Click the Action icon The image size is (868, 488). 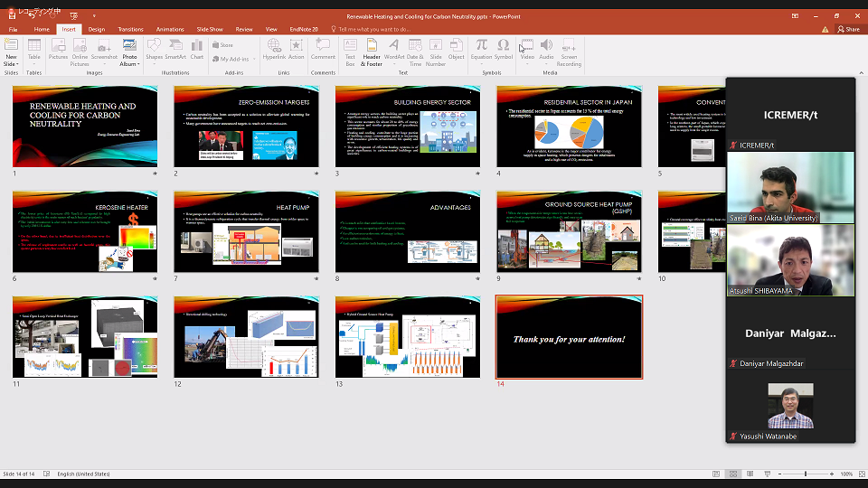[297, 49]
